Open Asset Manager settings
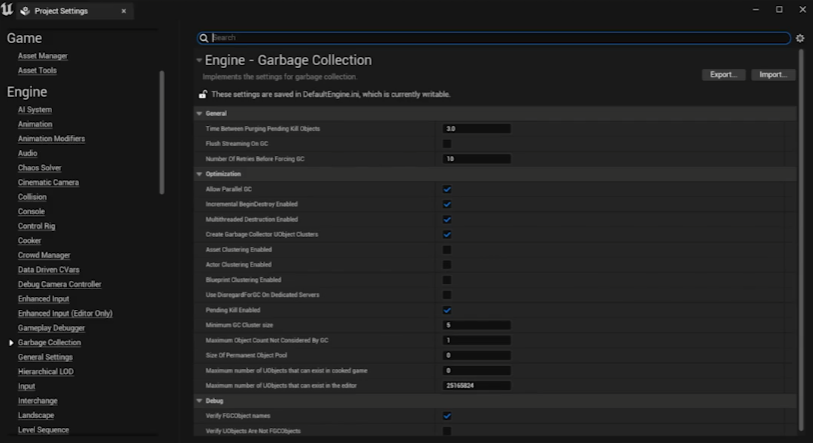The height and width of the screenshot is (443, 813). 43,56
